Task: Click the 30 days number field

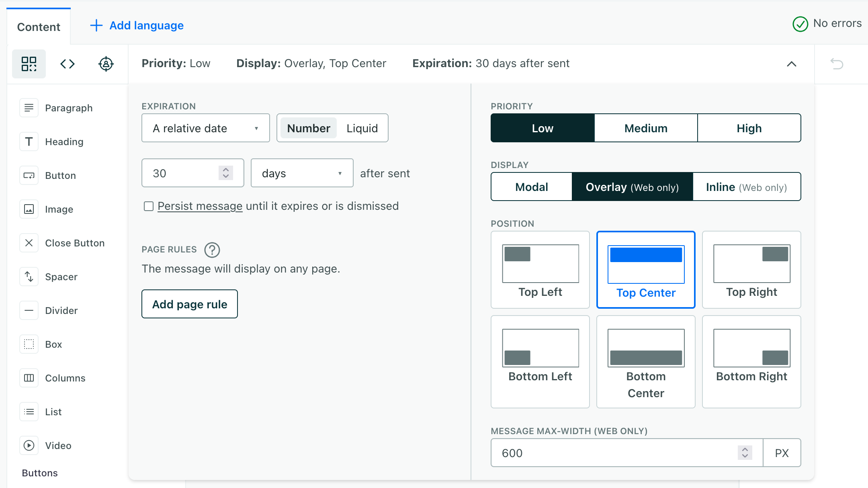Action: coord(193,173)
